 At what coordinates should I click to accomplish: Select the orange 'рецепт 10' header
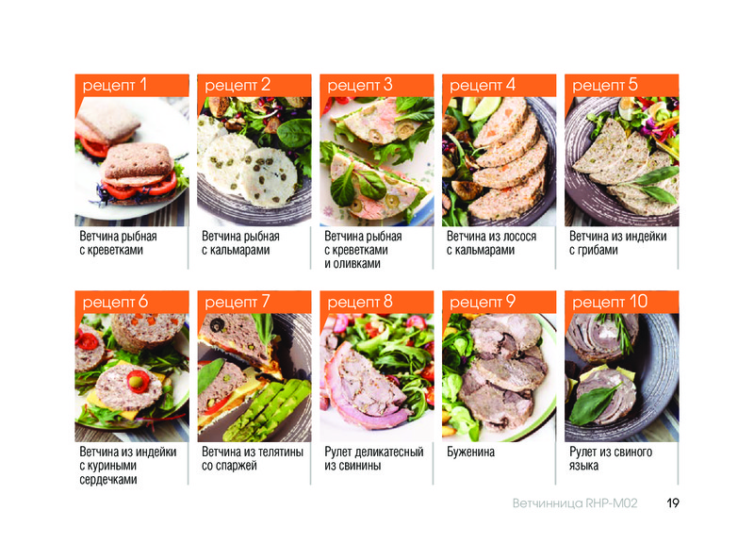622,302
